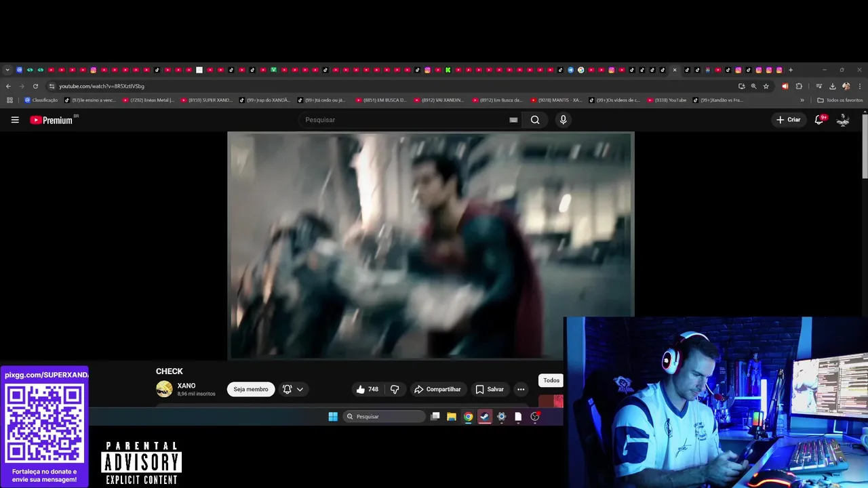This screenshot has width=868, height=488.
Task: Click the taskbar Pesquisar search box
Action: (x=384, y=417)
